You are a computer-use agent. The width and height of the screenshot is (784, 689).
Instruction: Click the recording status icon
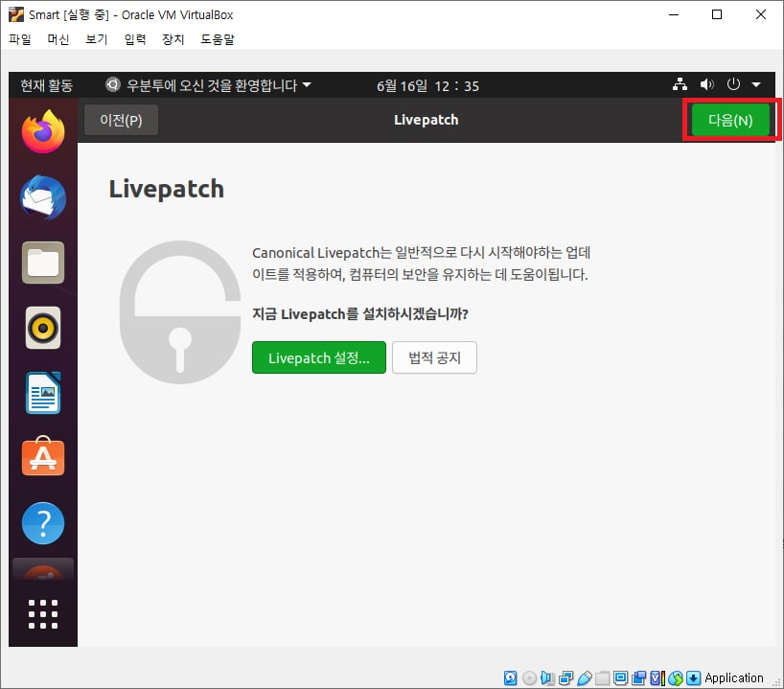pos(639,678)
